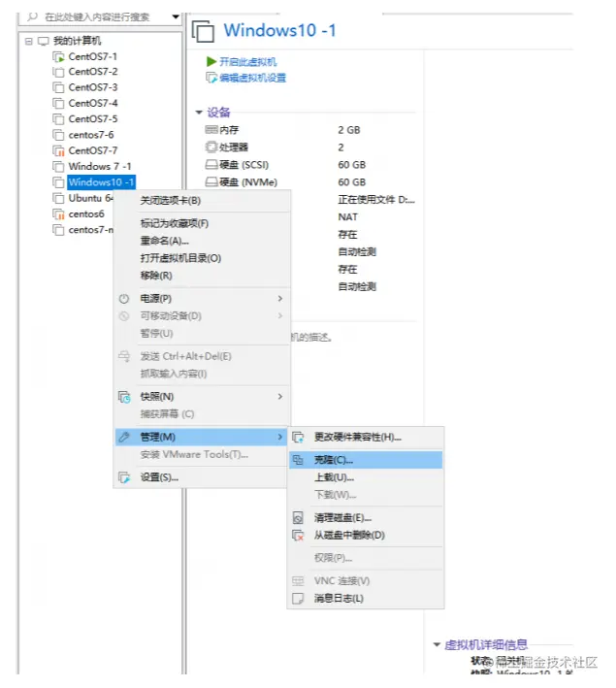Click the NAT network value
The image size is (616, 688).
click(348, 217)
